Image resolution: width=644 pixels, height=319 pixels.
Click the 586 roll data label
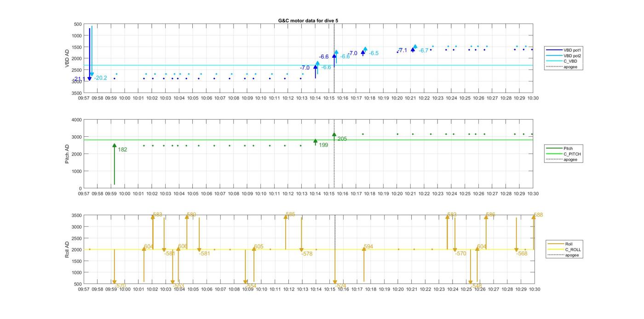click(491, 215)
